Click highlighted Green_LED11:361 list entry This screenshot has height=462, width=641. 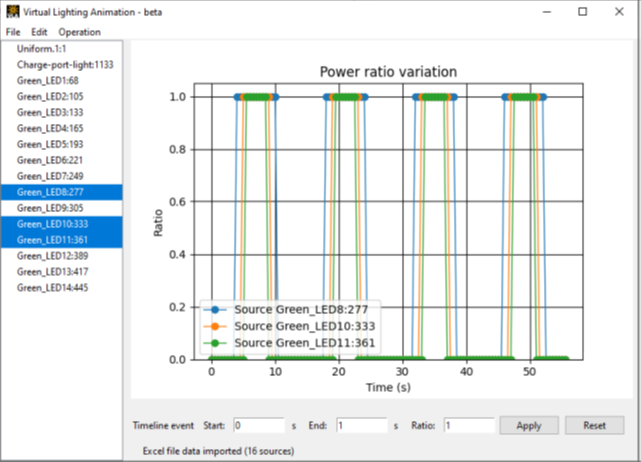pyautogui.click(x=62, y=240)
